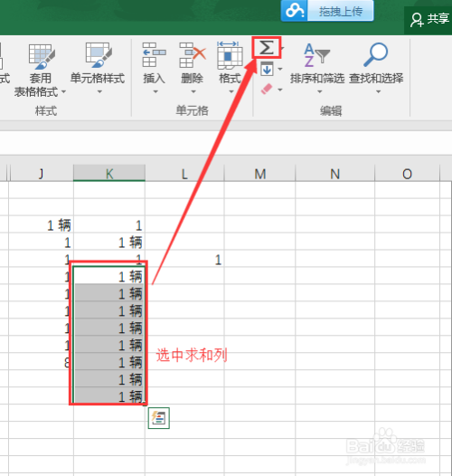Expand the Delete dropdown arrow
This screenshot has height=476, width=452.
click(193, 91)
